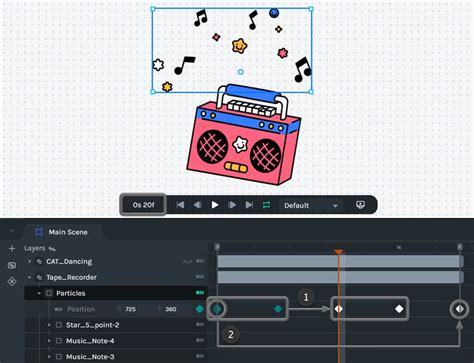This screenshot has width=474, height=363.
Task: Click the anchor point circle in selection
Action: tap(240, 72)
